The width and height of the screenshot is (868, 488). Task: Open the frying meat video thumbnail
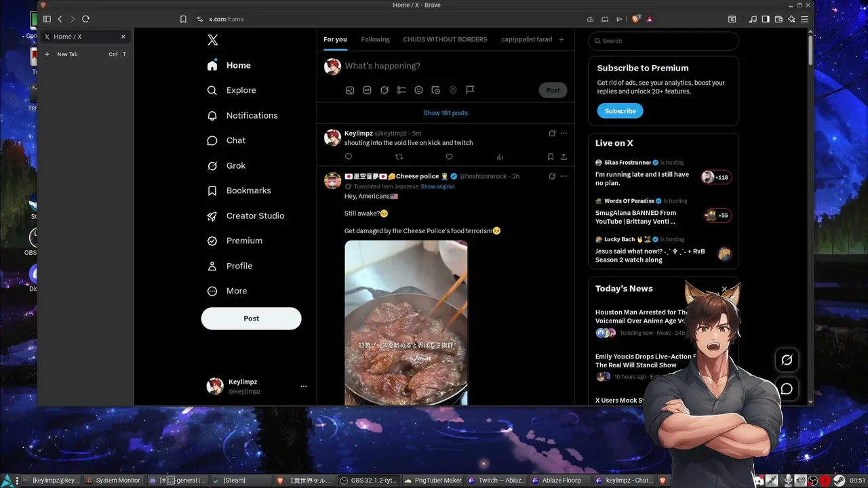[x=406, y=323]
